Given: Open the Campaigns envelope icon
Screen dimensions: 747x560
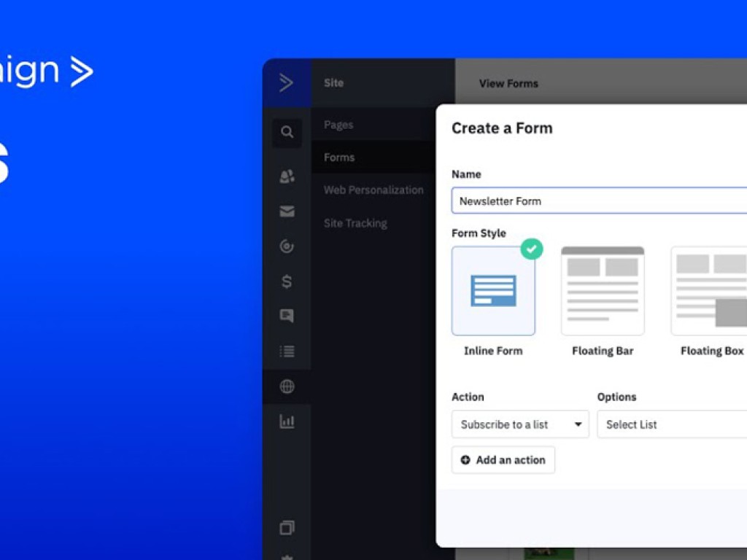Looking at the screenshot, I should click(x=287, y=211).
